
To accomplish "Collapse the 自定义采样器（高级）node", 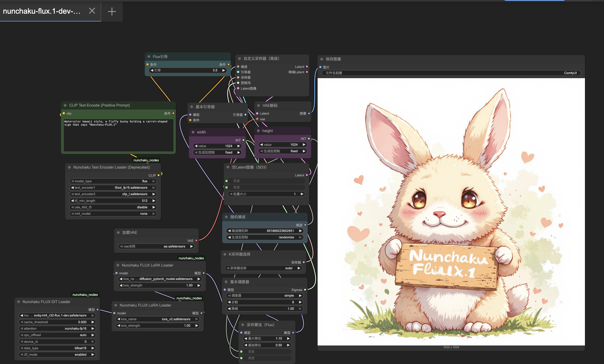I will click(x=239, y=59).
